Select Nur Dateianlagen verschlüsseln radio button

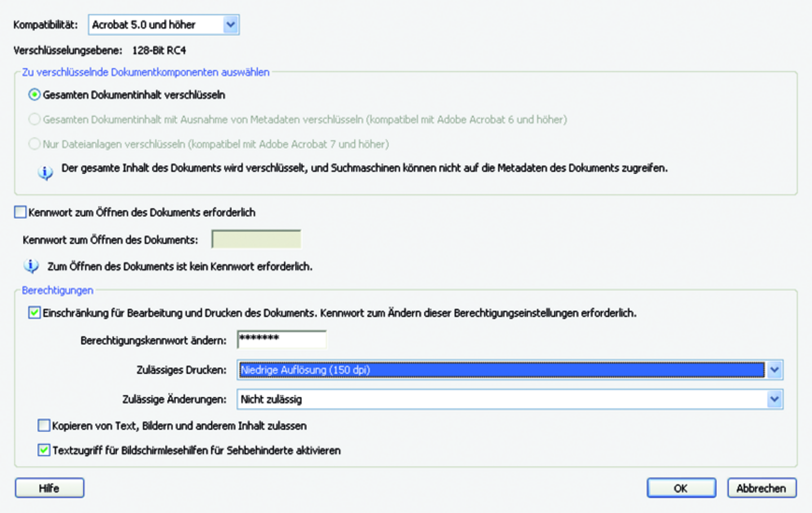tap(34, 144)
